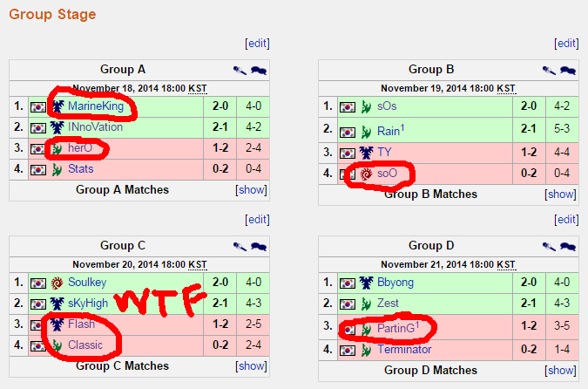
Task: Click the dark blue icon in Group B header
Action: [568, 71]
